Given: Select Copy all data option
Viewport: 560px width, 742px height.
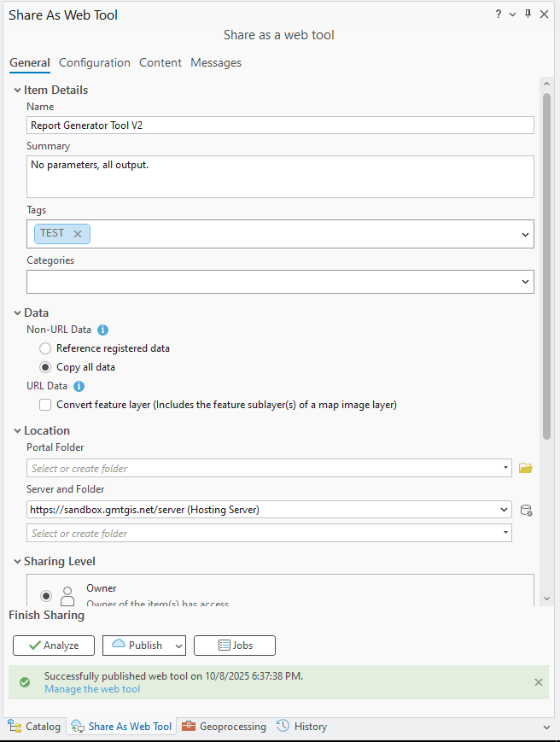Looking at the screenshot, I should (x=45, y=367).
